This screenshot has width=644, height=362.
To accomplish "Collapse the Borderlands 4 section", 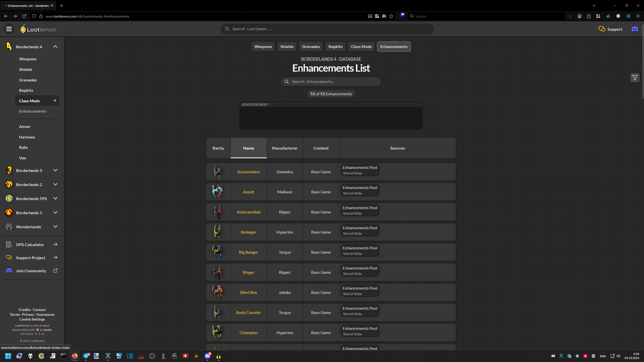I will point(55,47).
